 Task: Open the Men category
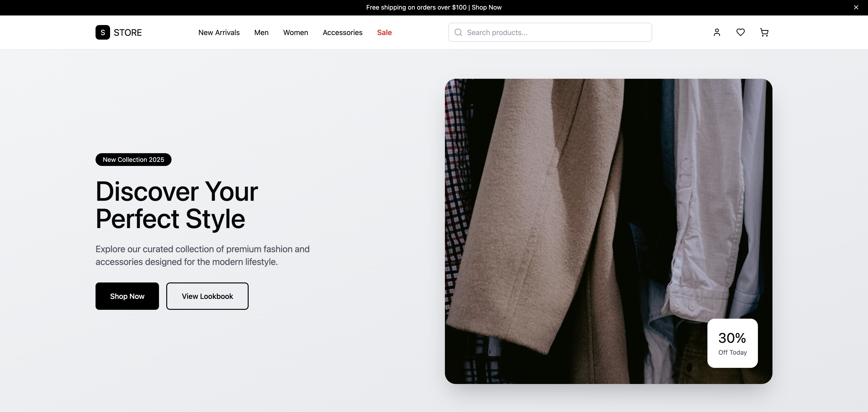click(x=261, y=32)
